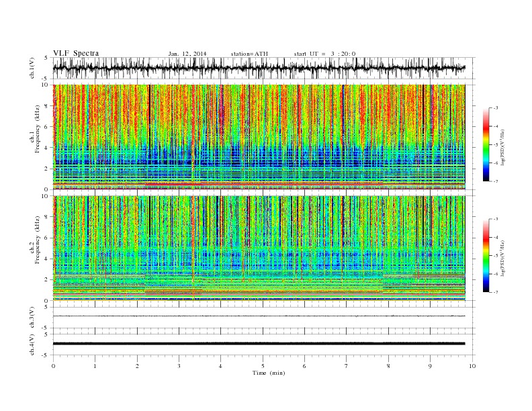This screenshot has width=532, height=411.
Task: Click the 'VLF Spectra' title text
Action: (x=76, y=53)
